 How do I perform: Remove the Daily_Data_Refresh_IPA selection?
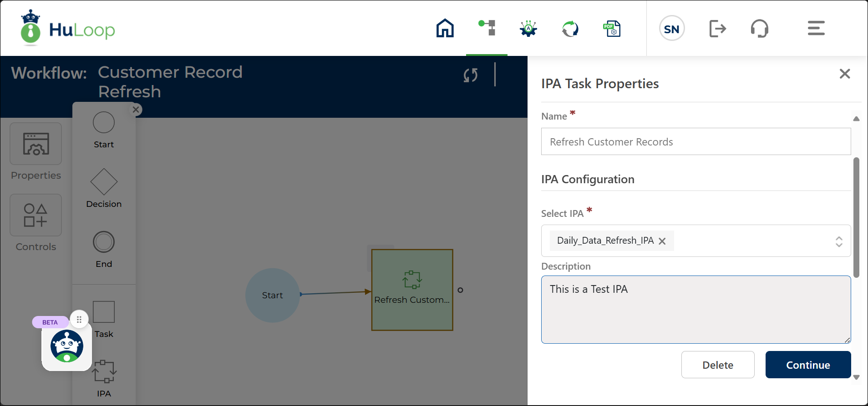[x=662, y=241]
